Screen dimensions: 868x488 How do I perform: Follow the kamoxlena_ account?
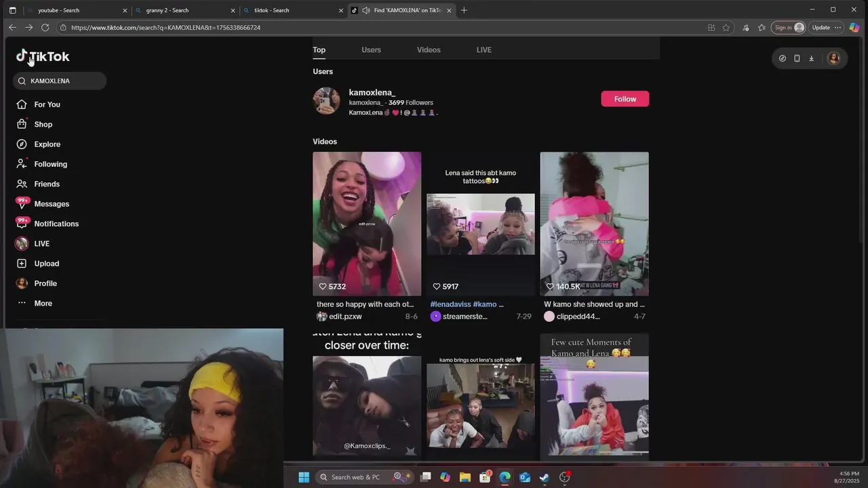(625, 99)
